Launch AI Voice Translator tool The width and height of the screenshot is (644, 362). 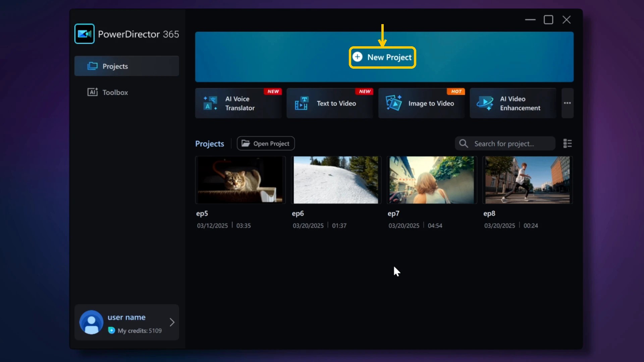click(238, 103)
